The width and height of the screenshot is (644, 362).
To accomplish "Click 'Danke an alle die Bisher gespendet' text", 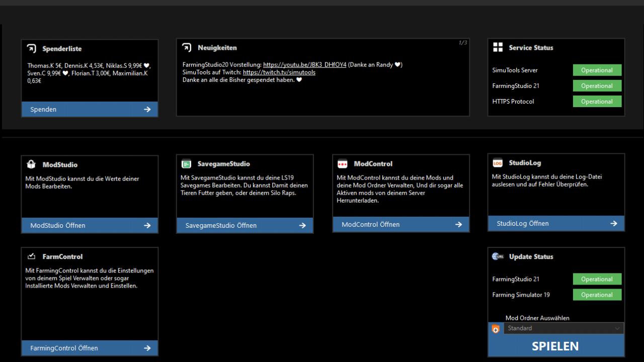I will (x=242, y=80).
